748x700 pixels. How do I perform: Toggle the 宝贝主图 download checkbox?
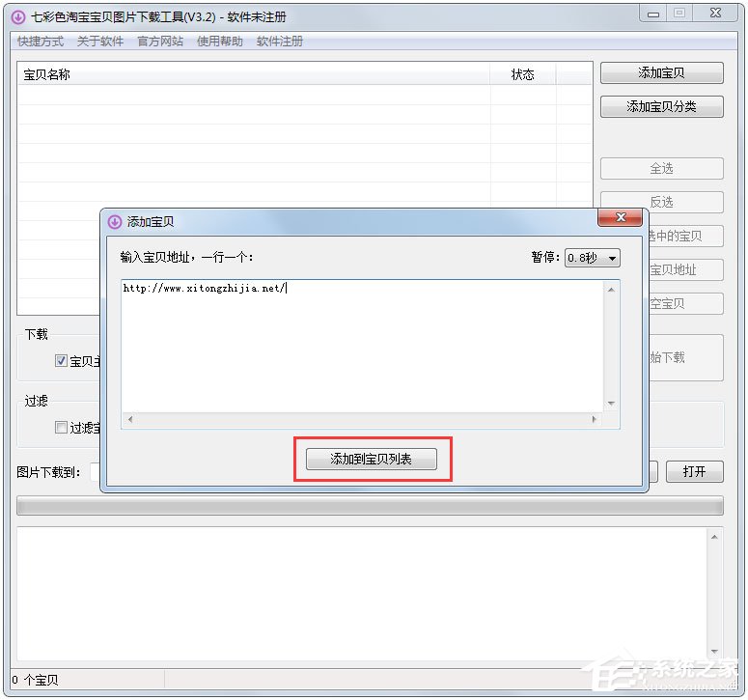tap(61, 361)
